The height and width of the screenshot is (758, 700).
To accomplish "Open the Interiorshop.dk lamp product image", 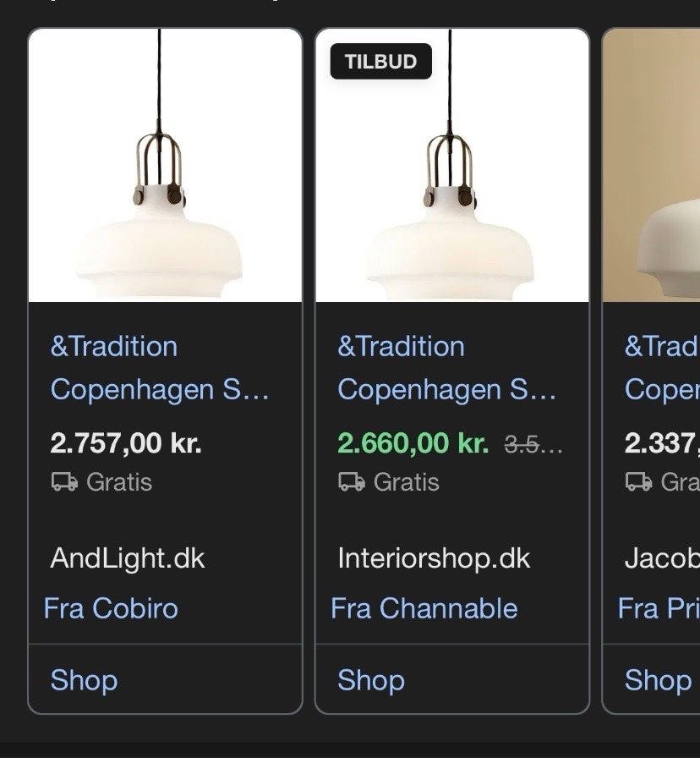I will [452, 167].
